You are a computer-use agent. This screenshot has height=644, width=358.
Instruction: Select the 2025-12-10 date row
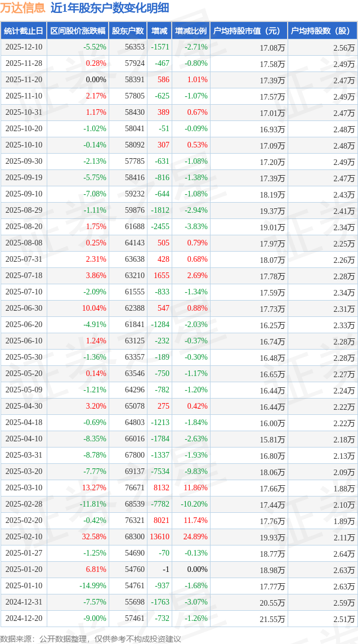[24, 47]
